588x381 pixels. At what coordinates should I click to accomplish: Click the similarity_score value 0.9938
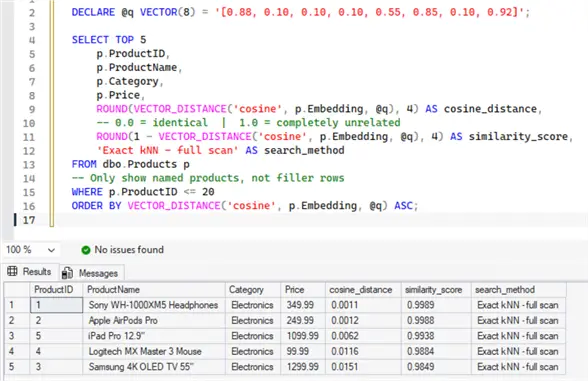tap(436, 336)
